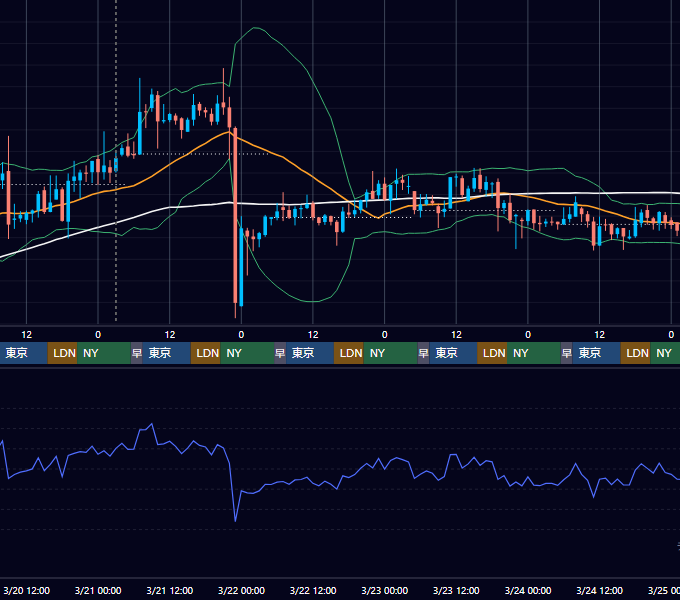Click the LDN session block on 3/23
This screenshot has height=600, width=680.
click(x=492, y=353)
